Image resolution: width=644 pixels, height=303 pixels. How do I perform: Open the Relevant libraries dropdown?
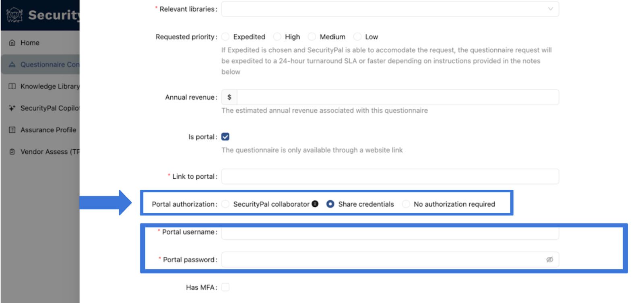point(390,9)
